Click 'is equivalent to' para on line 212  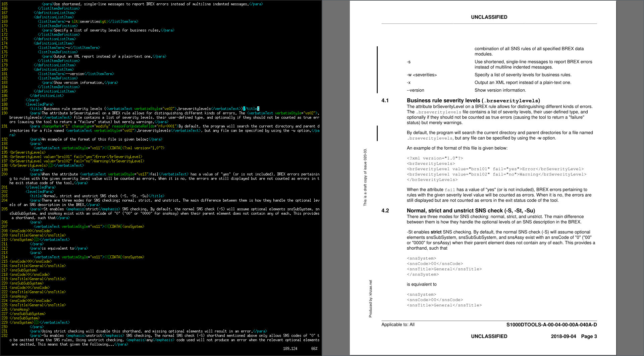point(59,248)
